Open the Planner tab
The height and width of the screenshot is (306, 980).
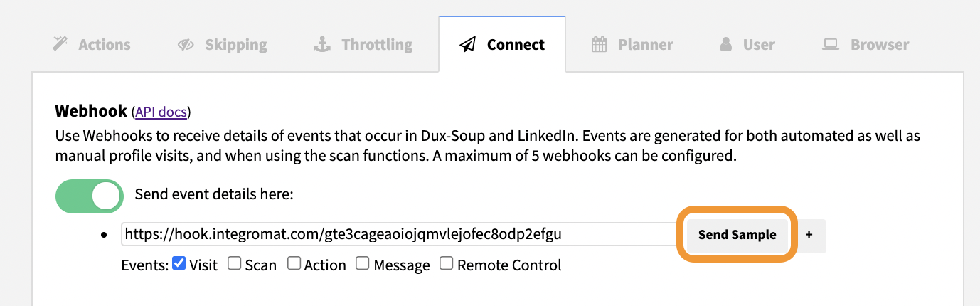point(632,45)
